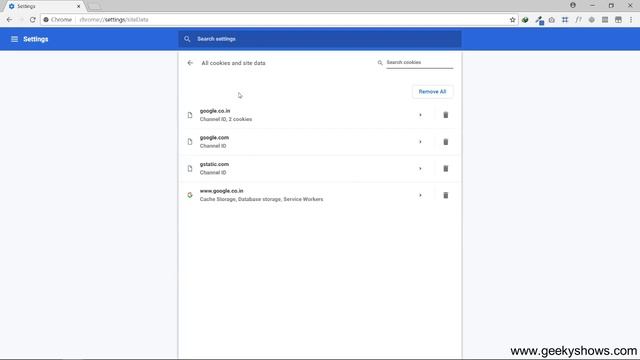The height and width of the screenshot is (360, 640).
Task: Delete google.com site data with trash icon
Action: tap(446, 142)
